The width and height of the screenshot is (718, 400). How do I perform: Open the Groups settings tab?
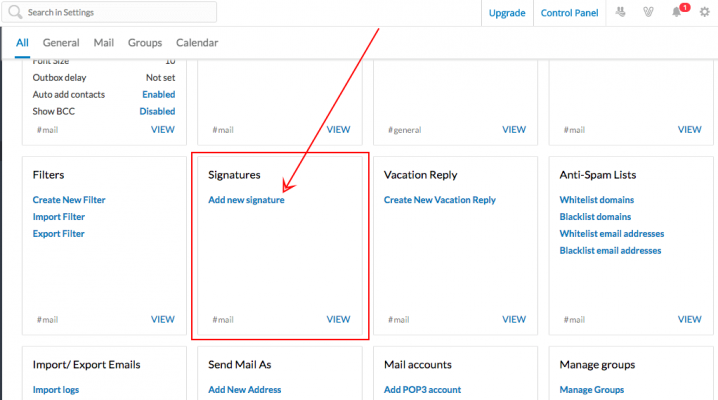click(x=145, y=43)
